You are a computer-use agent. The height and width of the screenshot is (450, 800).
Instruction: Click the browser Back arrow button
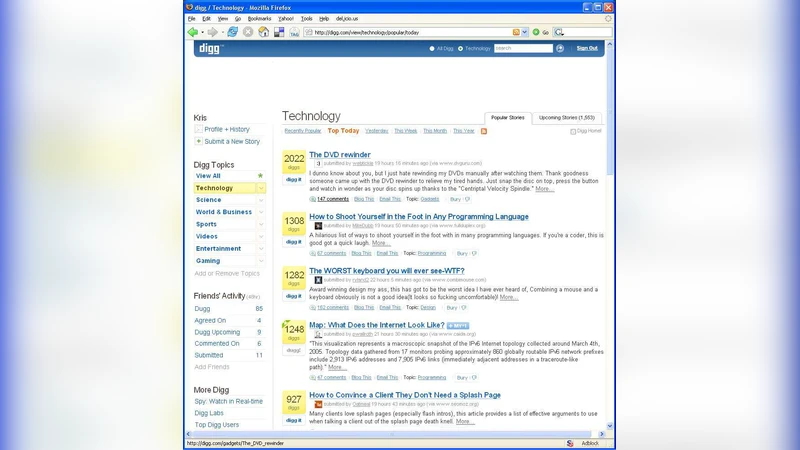click(193, 32)
